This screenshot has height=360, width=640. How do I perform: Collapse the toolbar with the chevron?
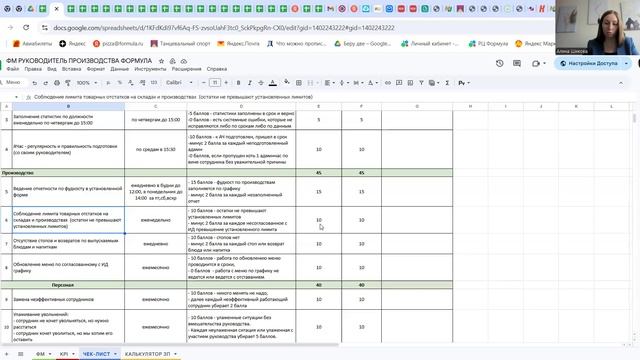[x=621, y=83]
